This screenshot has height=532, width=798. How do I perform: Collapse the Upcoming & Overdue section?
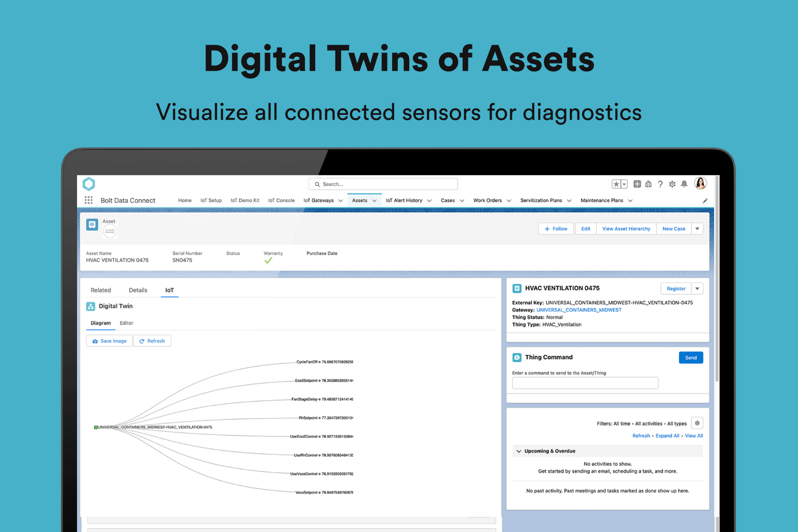(x=519, y=451)
